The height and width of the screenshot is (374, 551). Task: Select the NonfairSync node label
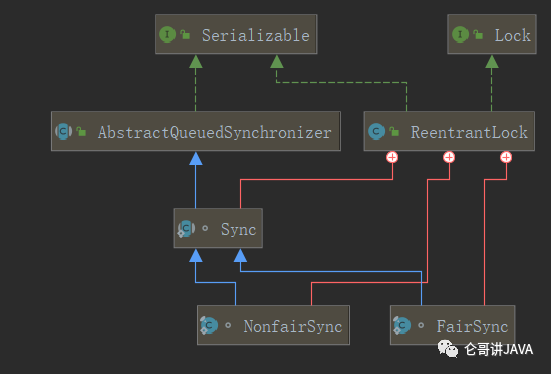293,327
